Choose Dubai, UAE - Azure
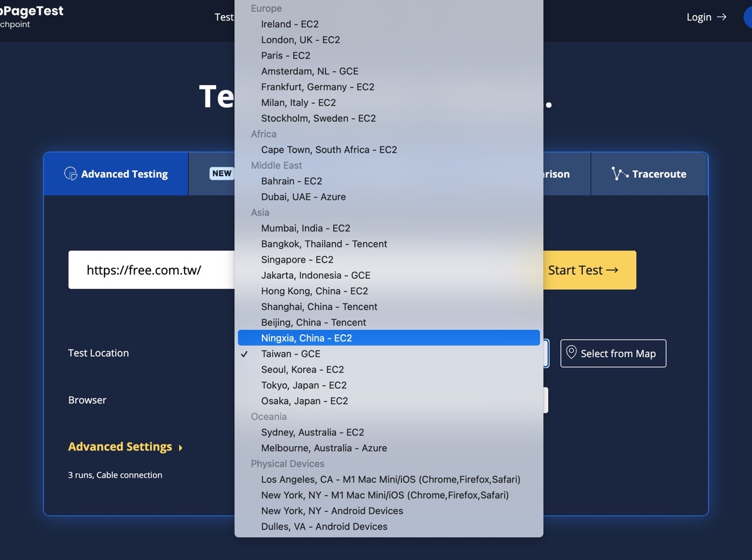The image size is (752, 560). pyautogui.click(x=389, y=197)
